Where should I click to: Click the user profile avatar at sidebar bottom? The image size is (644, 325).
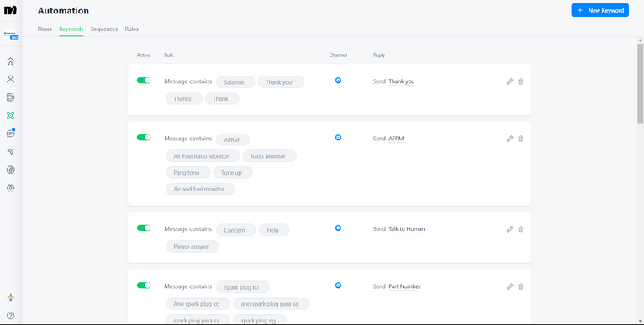click(11, 297)
